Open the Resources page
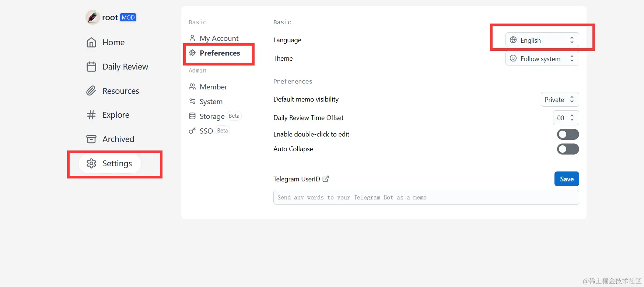 click(113, 91)
